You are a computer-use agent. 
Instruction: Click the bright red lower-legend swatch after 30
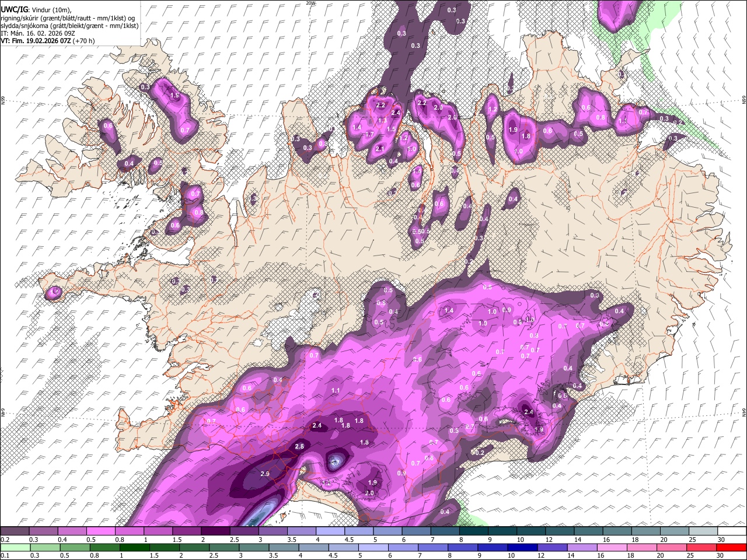(731, 547)
